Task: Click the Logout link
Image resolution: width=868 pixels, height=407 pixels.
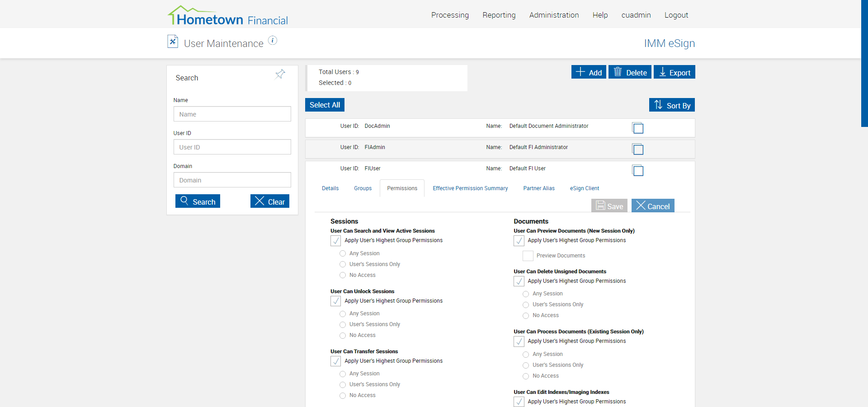Action: click(676, 15)
